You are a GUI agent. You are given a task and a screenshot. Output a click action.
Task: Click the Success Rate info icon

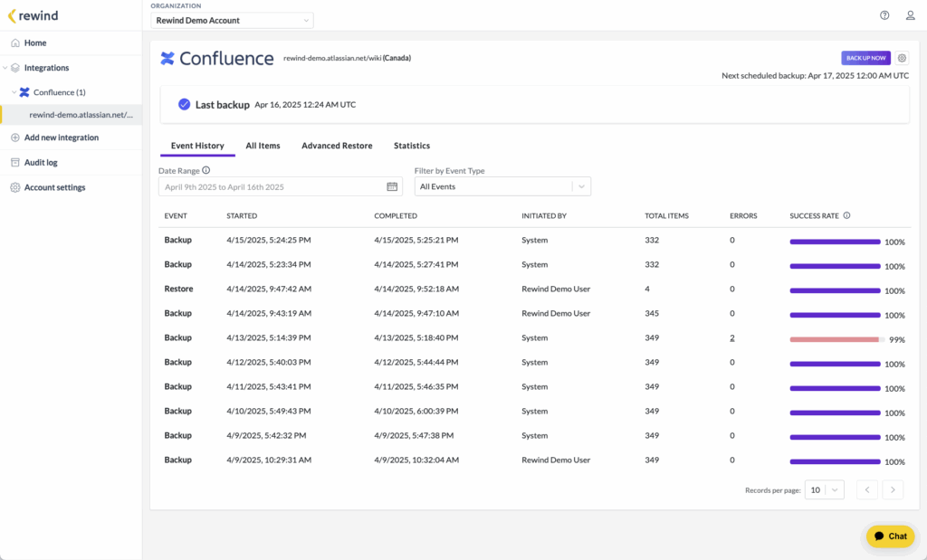click(x=846, y=215)
